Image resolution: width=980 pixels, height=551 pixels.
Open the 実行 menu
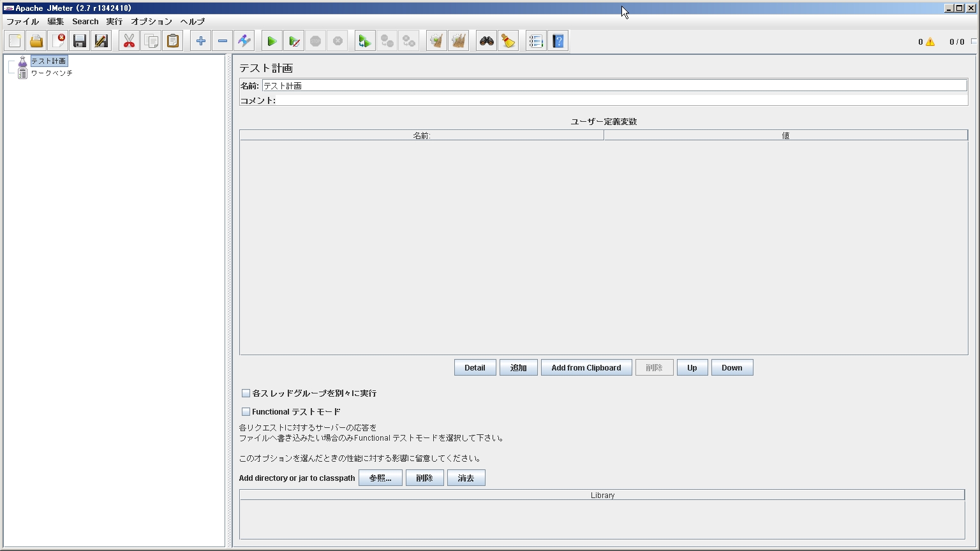coord(114,22)
